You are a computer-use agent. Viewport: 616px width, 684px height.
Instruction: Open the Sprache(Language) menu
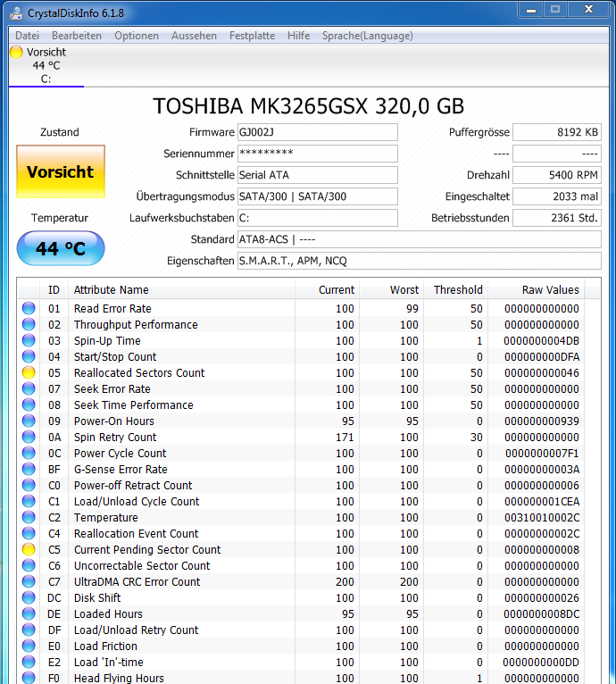click(367, 36)
